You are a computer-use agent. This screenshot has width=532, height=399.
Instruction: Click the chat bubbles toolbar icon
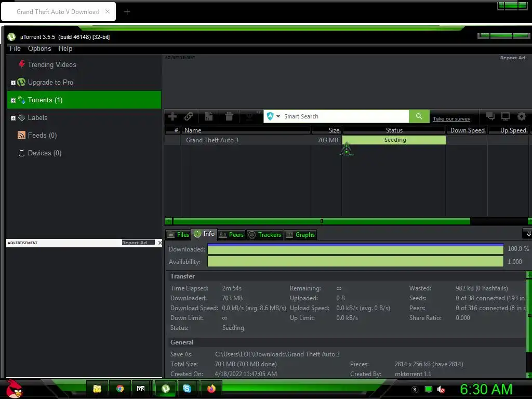click(x=490, y=116)
